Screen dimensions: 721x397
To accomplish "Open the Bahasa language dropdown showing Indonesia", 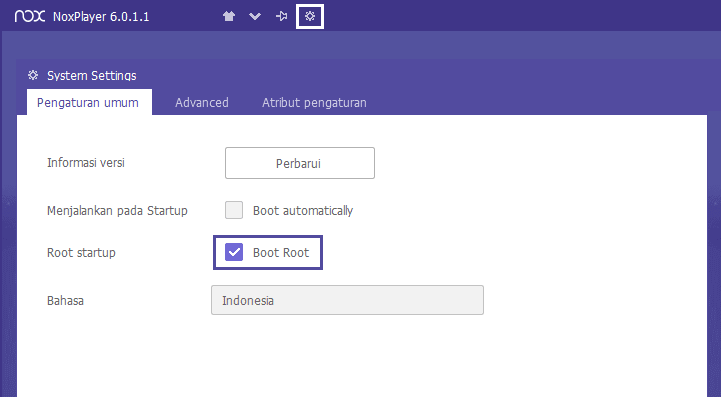I will [347, 300].
